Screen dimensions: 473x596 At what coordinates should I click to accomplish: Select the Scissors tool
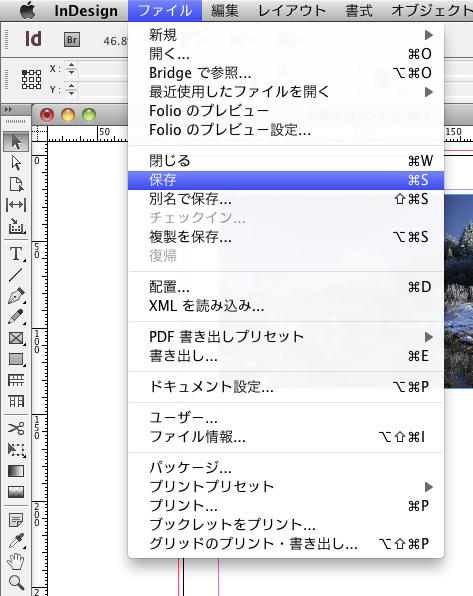[16, 428]
